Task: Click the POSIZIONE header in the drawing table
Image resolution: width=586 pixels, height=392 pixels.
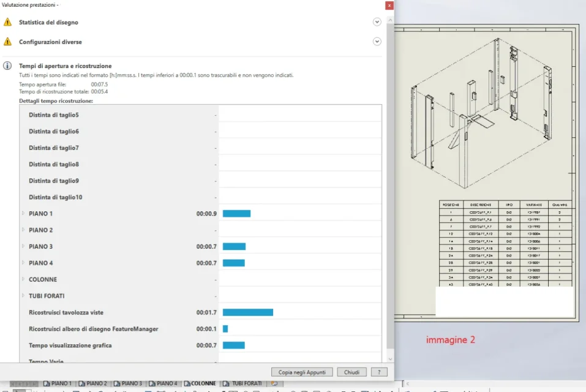Action: [451, 205]
